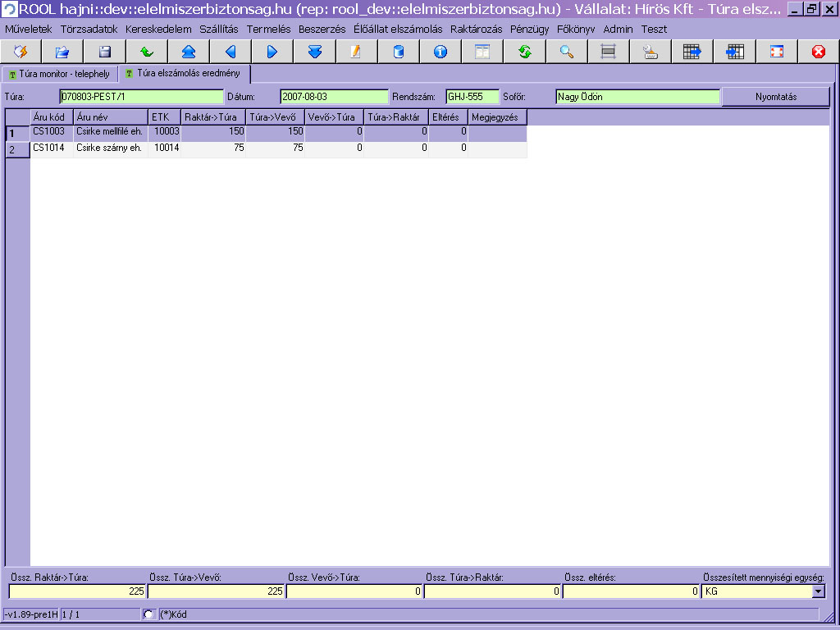840x630 pixels.
Task: Open the Raktározás menu
Action: [x=477, y=29]
